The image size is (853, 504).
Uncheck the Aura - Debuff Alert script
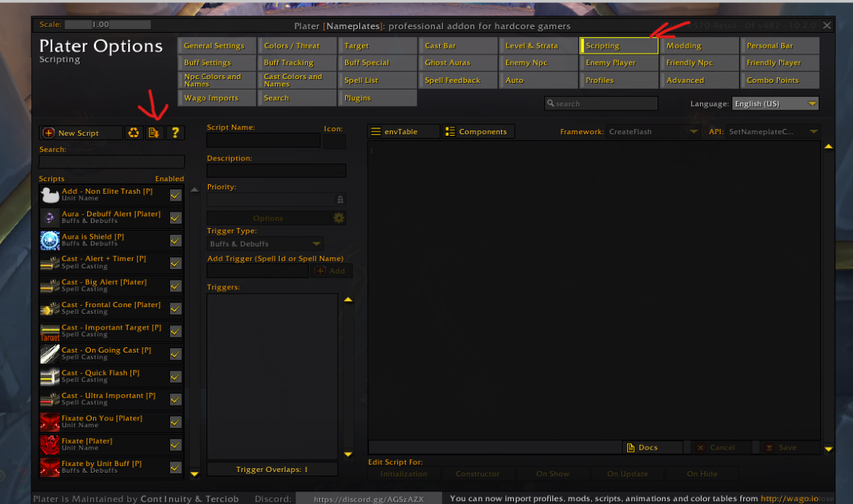coord(175,218)
